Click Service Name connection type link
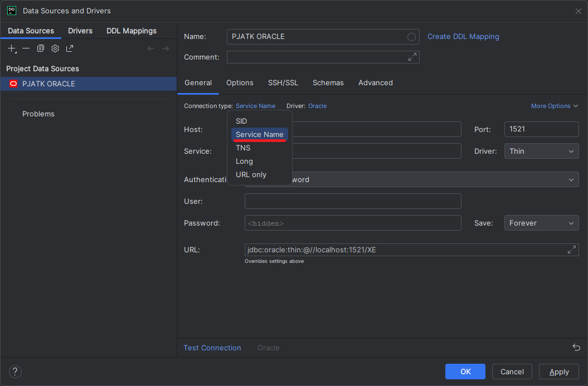 coord(255,106)
